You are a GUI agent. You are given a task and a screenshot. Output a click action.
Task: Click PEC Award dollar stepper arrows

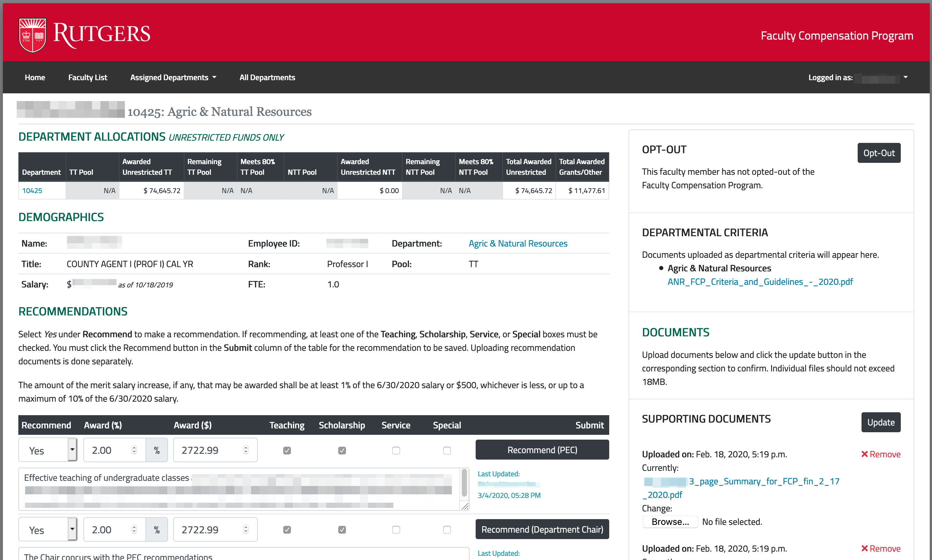[x=246, y=450]
